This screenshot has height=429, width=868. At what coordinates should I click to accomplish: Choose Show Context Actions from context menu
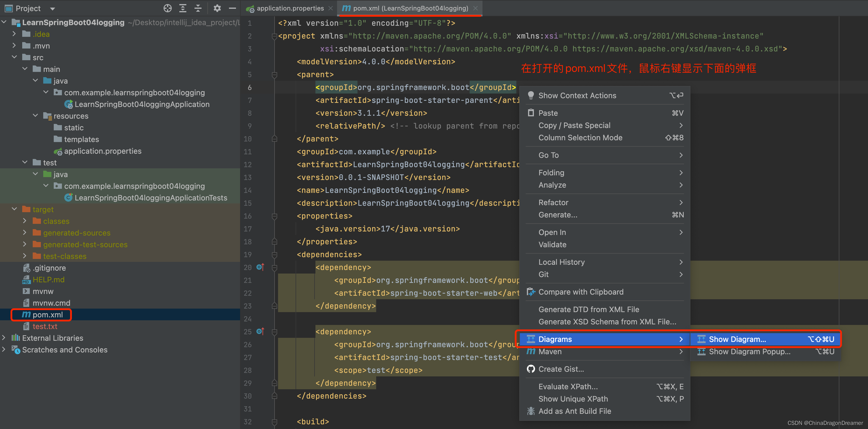pos(605,96)
